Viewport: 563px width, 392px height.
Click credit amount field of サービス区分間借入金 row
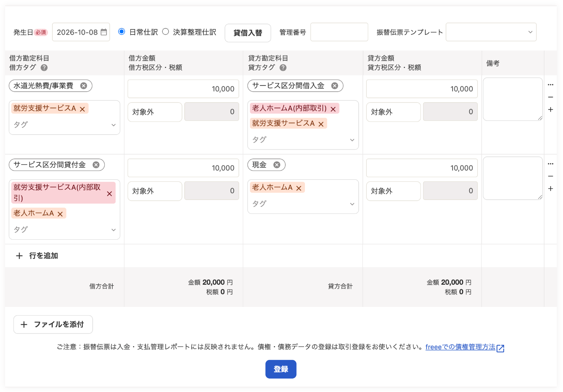[x=422, y=89]
